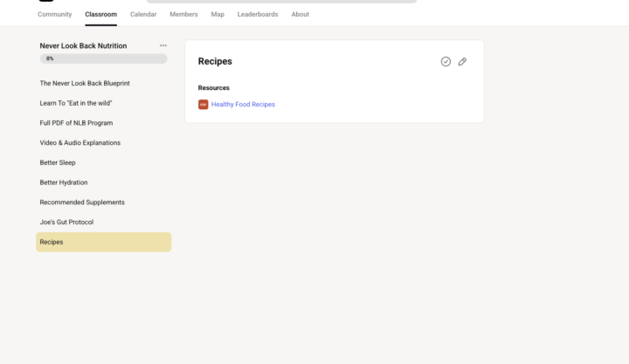Click the Recipes heading in the lesson card
Screen dimensions: 629x364
tap(215, 61)
